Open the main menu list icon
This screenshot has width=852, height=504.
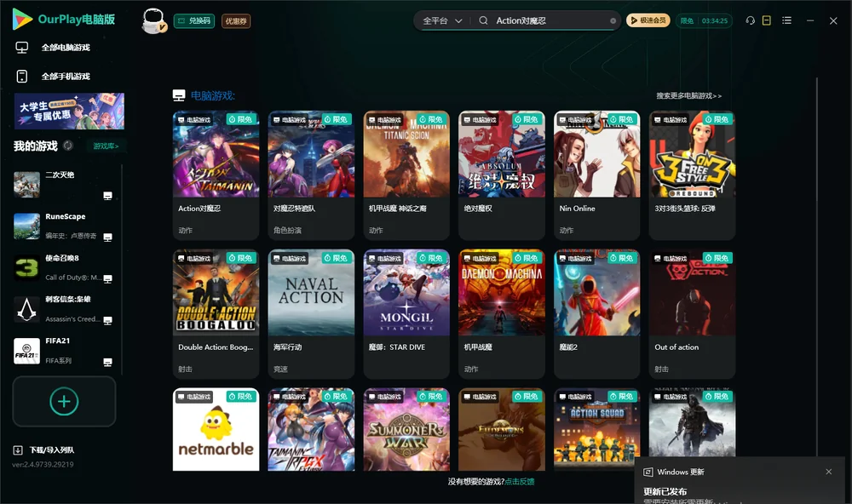(x=786, y=20)
